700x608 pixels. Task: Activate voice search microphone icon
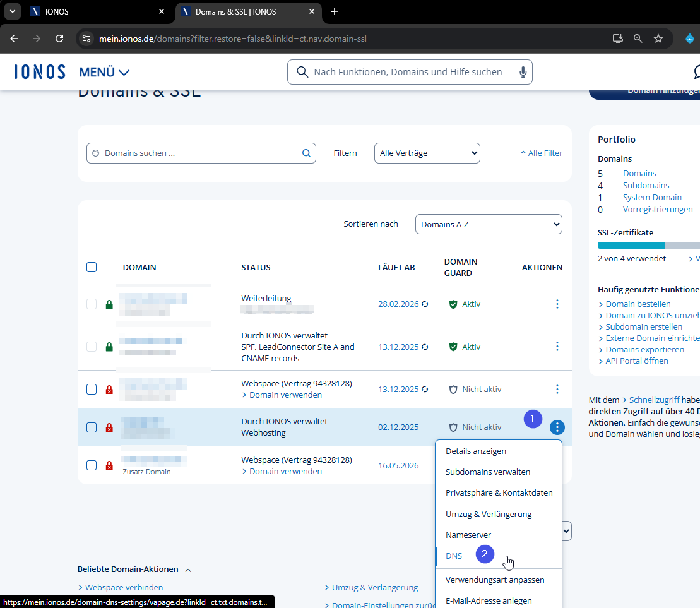(523, 72)
